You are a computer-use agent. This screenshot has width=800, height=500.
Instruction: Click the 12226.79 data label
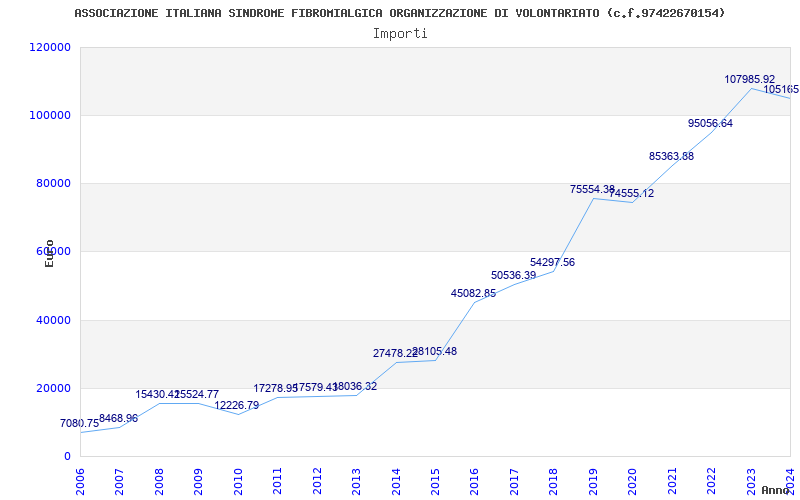coord(237,405)
